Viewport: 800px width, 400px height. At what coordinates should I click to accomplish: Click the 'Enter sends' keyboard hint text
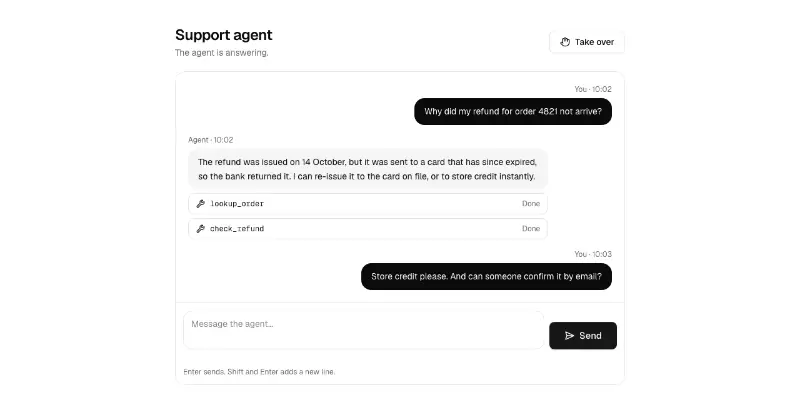(259, 372)
